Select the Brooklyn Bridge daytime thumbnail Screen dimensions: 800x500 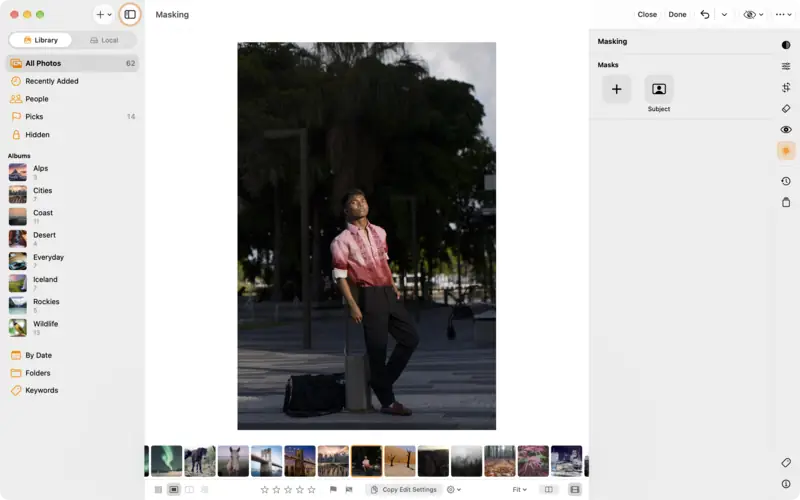click(266, 461)
